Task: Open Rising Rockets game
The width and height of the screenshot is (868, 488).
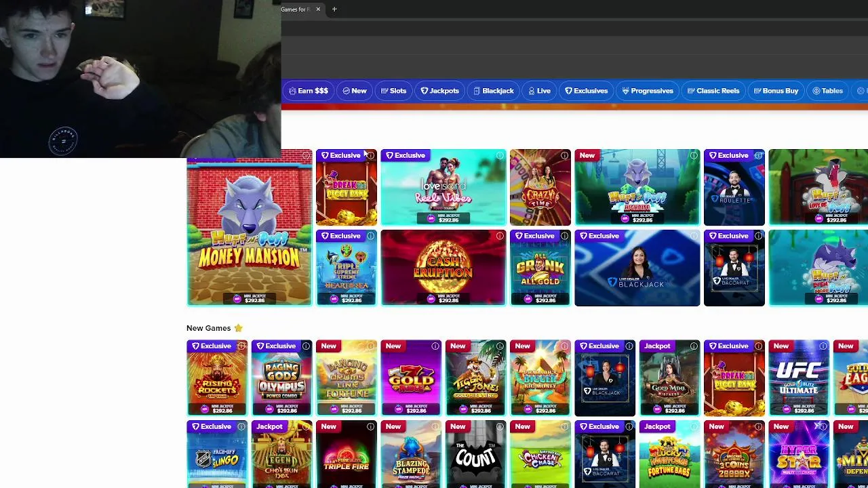Action: pos(217,378)
